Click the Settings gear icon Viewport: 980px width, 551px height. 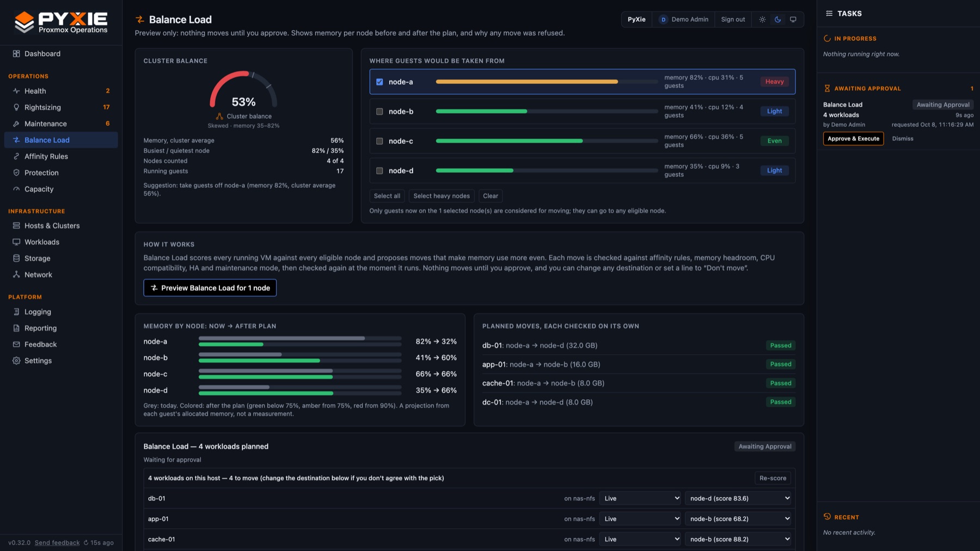pos(16,360)
